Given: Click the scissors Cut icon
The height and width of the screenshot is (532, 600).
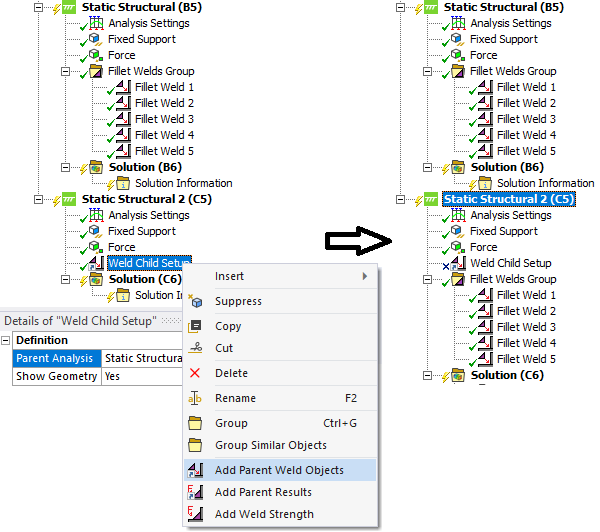Looking at the screenshot, I should (x=196, y=348).
